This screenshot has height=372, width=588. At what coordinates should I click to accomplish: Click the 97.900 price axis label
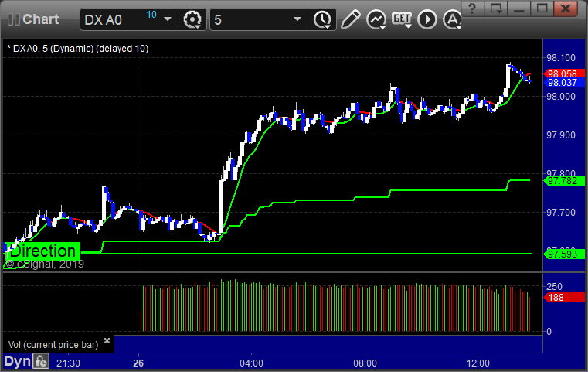coord(561,135)
